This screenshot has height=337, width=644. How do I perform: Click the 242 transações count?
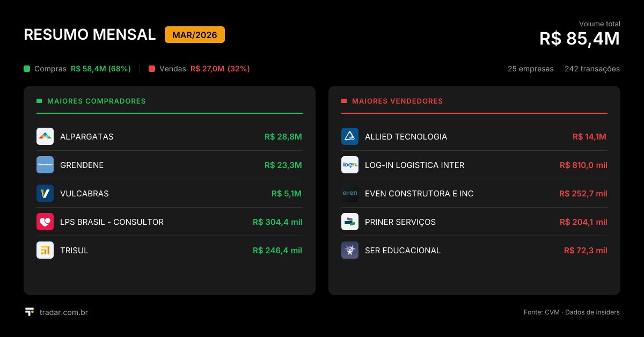[592, 69]
